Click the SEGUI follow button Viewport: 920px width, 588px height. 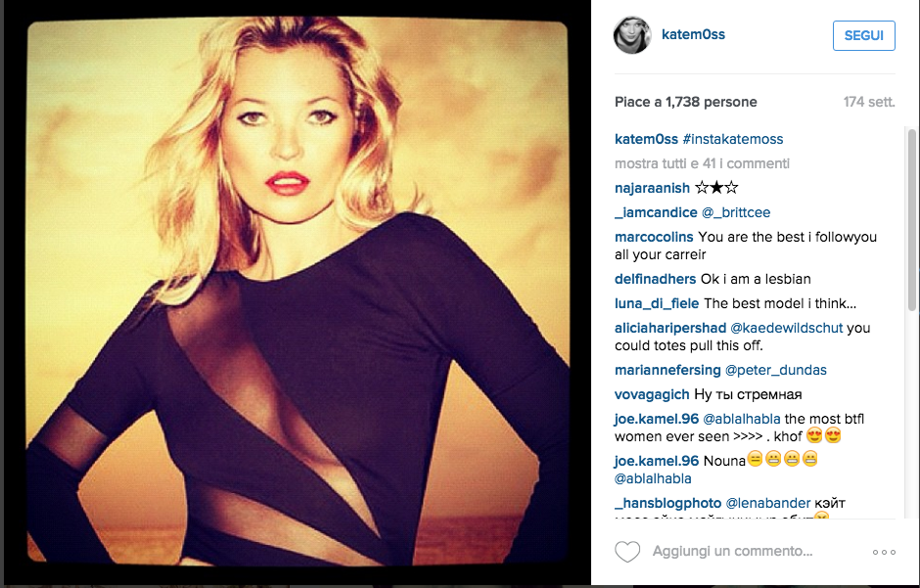click(x=863, y=35)
